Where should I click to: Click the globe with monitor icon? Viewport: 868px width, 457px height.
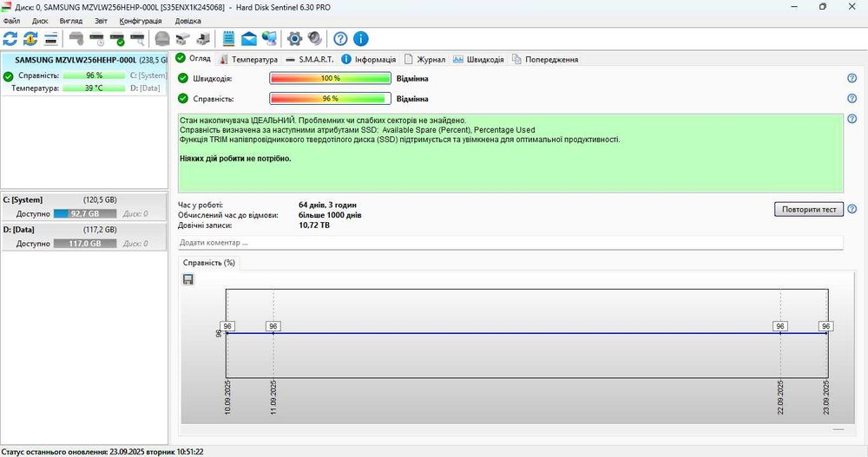coord(270,39)
